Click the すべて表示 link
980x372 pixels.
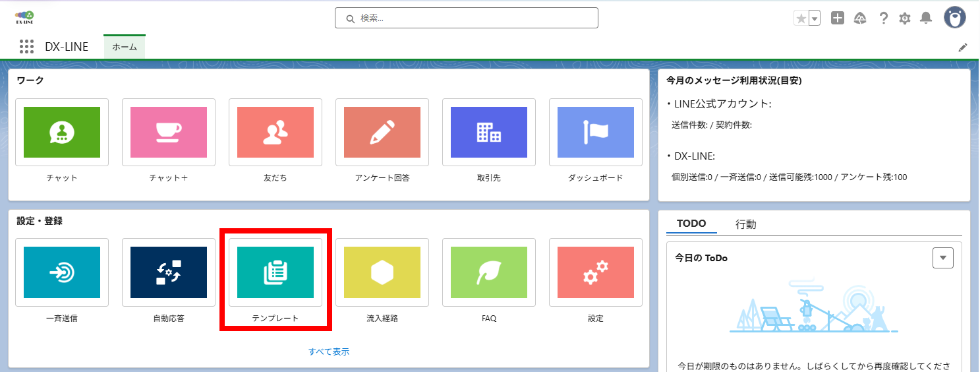(x=329, y=352)
